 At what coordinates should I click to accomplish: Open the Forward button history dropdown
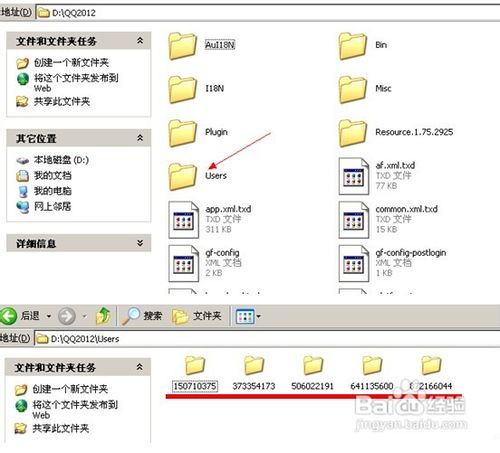pyautogui.click(x=84, y=316)
